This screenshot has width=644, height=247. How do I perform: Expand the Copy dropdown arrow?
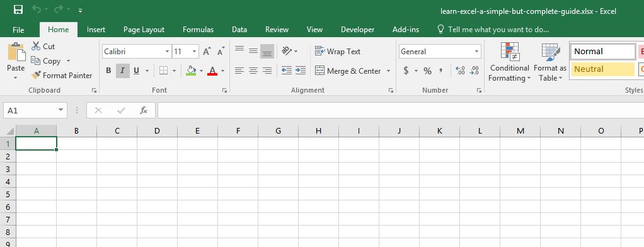[x=68, y=61]
